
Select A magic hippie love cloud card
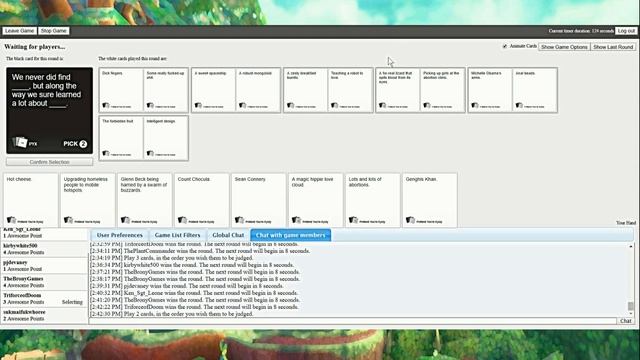click(316, 200)
